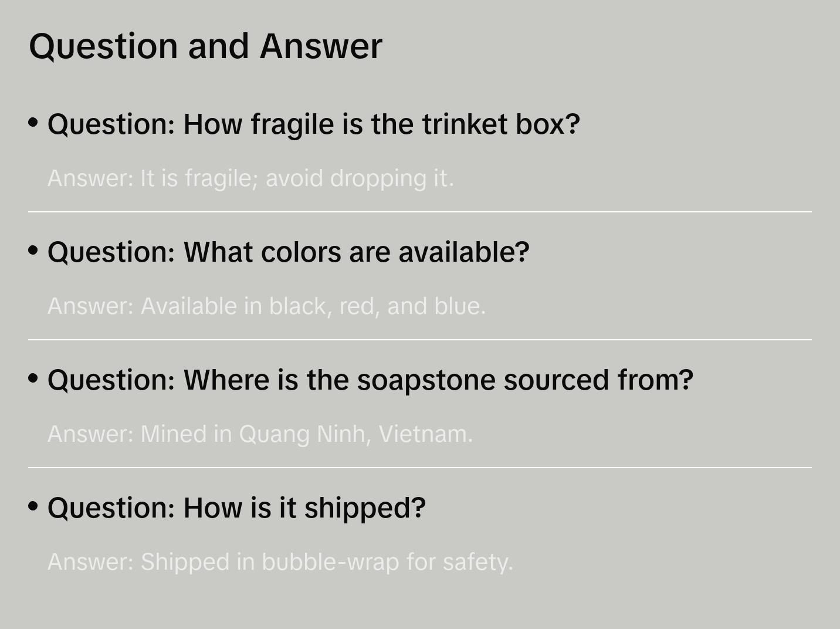The image size is (840, 629).
Task: Click the bullet beside the colors question
Action: coord(33,251)
